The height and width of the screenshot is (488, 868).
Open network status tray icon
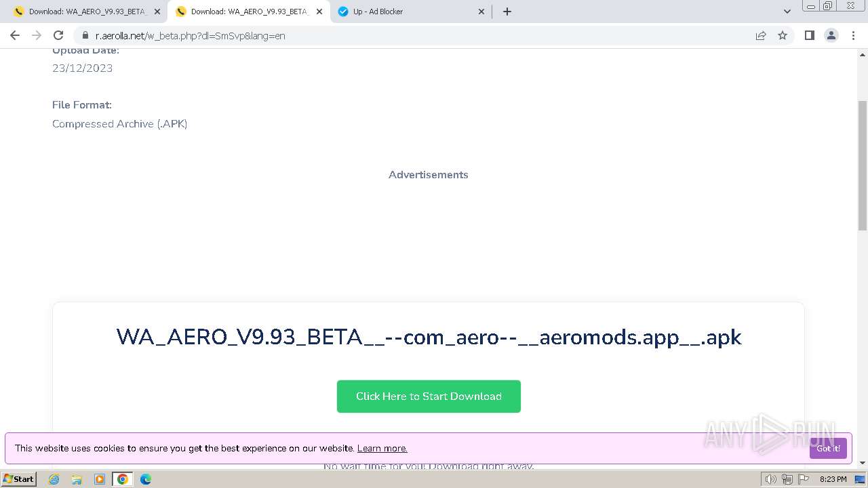tap(787, 479)
